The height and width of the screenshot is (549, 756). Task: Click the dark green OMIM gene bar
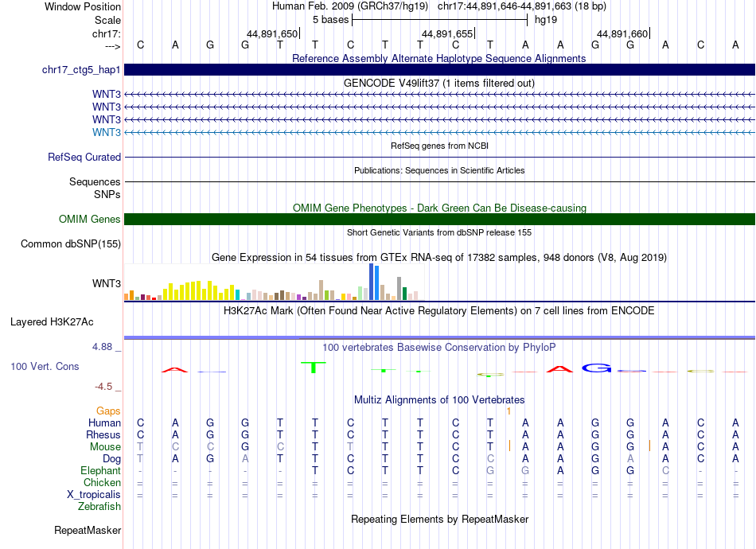click(x=439, y=220)
